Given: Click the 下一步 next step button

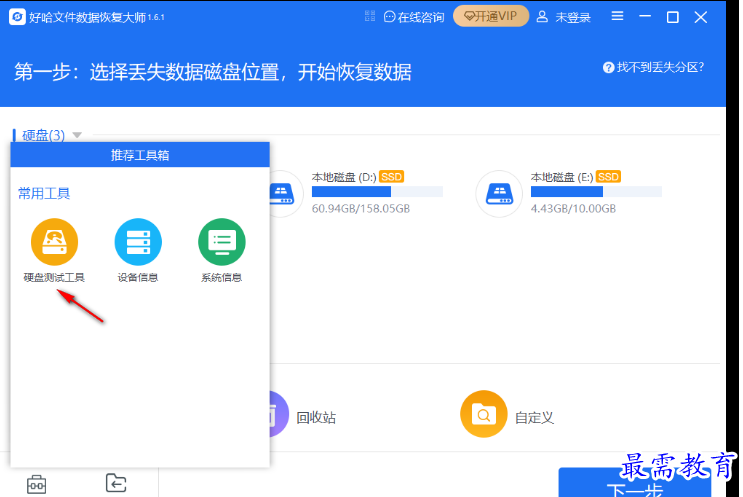Looking at the screenshot, I should 634,483.
